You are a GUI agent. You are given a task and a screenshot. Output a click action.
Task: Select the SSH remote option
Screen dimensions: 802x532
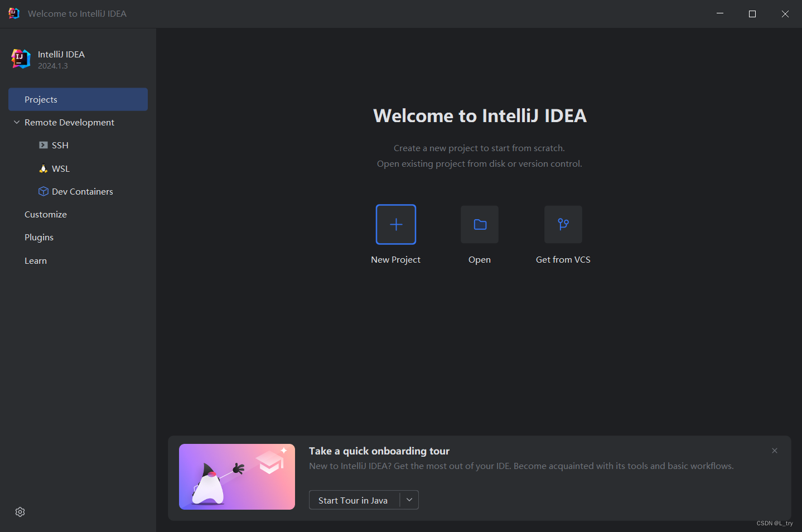pos(60,145)
